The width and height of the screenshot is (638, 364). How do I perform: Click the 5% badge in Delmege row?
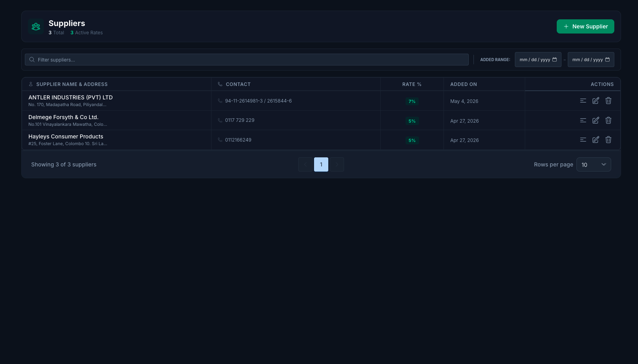[412, 121]
